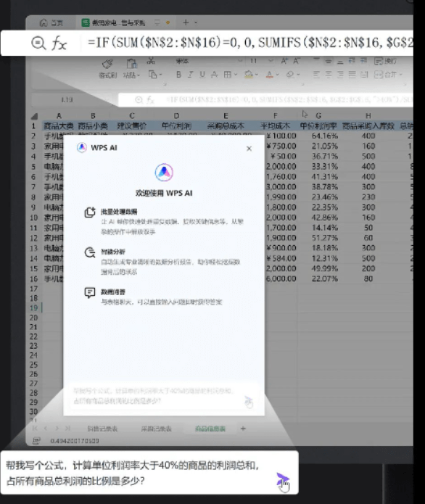The height and width of the screenshot is (504, 425).
Task: Go to next sheet arrow
Action: (x=57, y=428)
